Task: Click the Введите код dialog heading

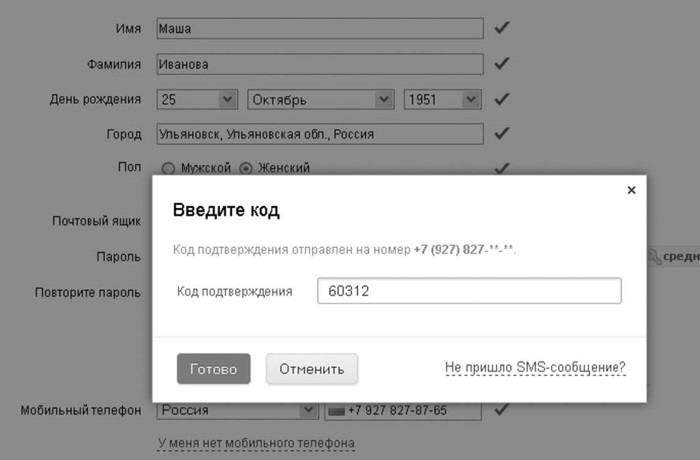Action: point(226,210)
